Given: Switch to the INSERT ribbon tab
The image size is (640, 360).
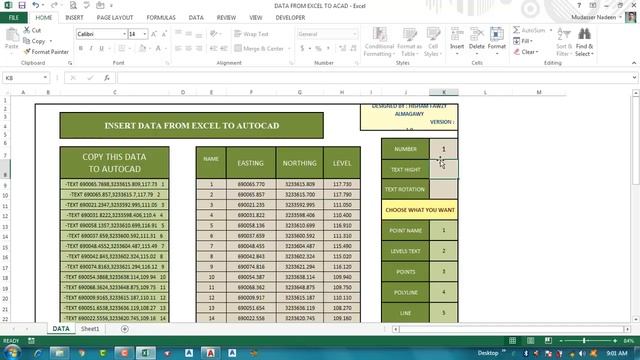Looking at the screenshot, I should pos(74,18).
